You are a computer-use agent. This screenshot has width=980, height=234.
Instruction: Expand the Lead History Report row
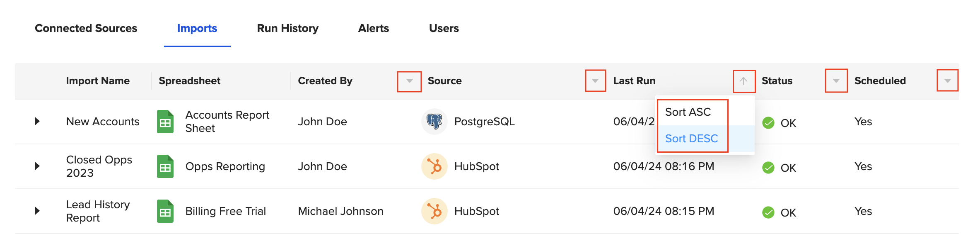(x=37, y=211)
